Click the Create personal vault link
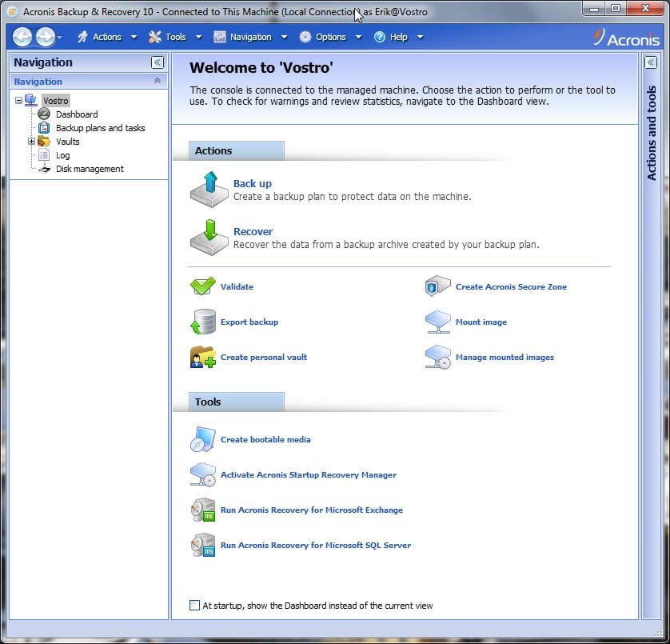The image size is (670, 644). [264, 357]
